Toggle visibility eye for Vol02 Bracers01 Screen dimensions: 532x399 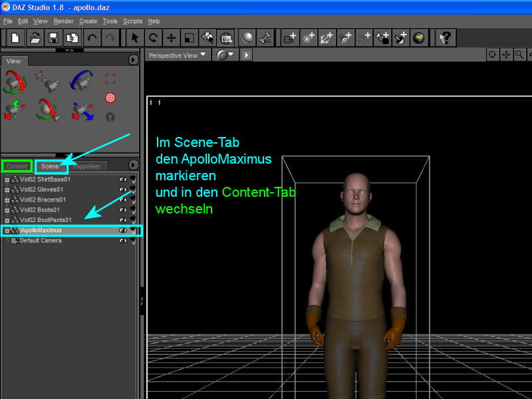pyautogui.click(x=123, y=200)
